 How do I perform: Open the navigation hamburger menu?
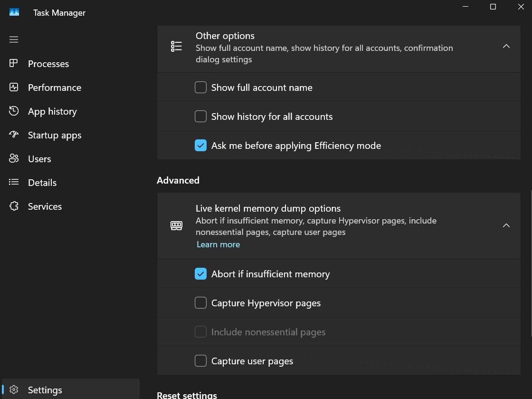click(14, 39)
